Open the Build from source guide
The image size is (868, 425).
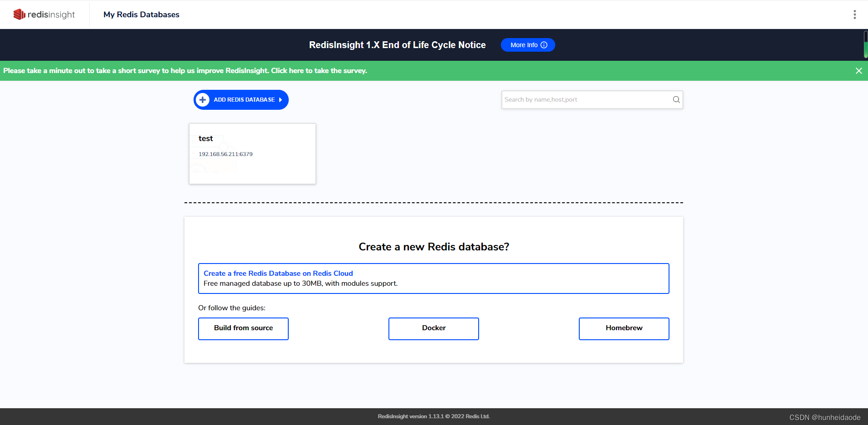click(x=243, y=328)
